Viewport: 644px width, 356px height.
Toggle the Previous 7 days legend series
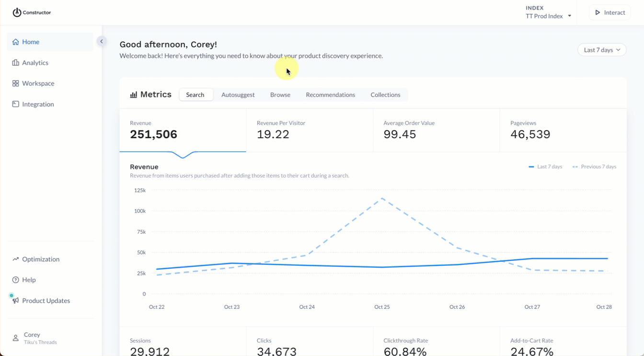point(594,167)
